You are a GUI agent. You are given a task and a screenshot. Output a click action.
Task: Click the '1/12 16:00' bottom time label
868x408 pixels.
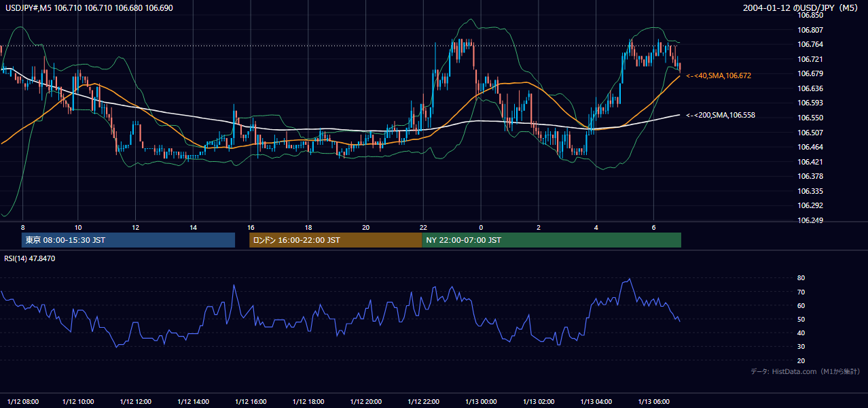pyautogui.click(x=251, y=401)
